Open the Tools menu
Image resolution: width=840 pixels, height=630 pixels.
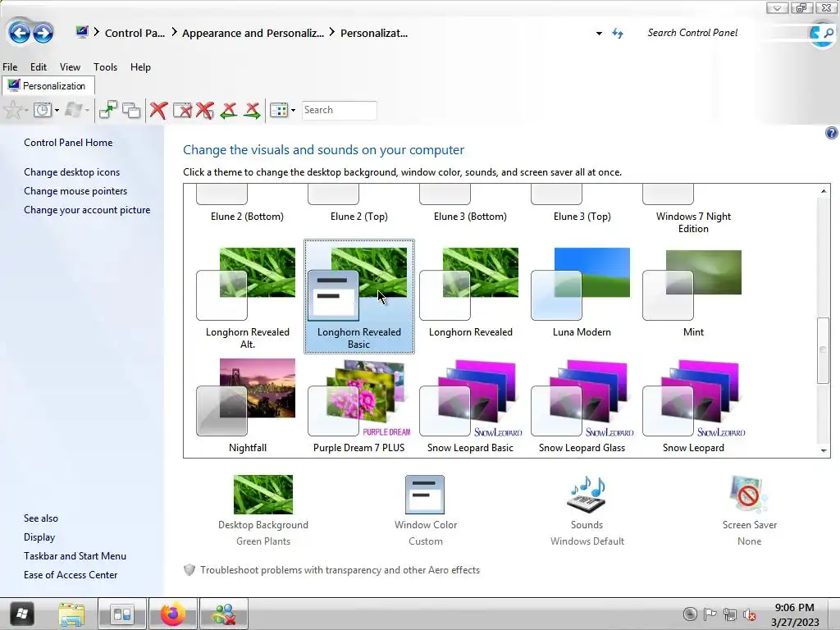tap(105, 67)
